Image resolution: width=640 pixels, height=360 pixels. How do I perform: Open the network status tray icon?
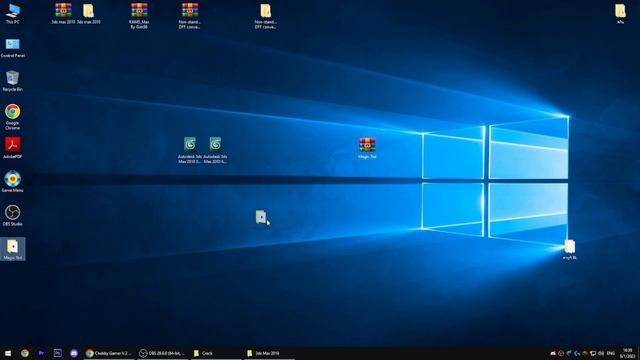click(x=593, y=353)
